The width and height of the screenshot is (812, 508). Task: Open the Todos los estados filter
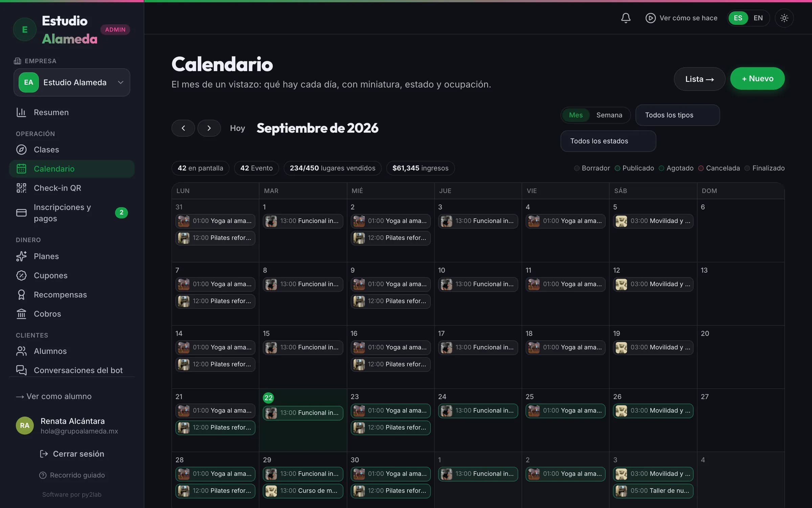point(608,141)
